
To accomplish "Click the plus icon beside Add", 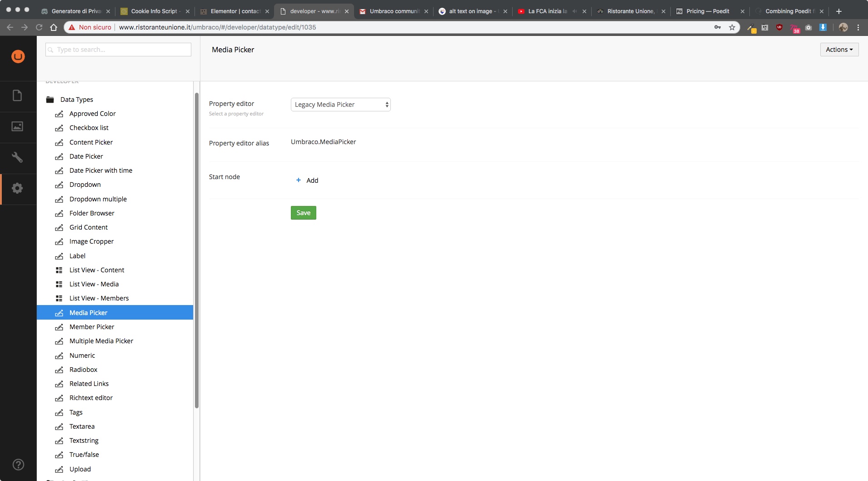I will [x=299, y=180].
